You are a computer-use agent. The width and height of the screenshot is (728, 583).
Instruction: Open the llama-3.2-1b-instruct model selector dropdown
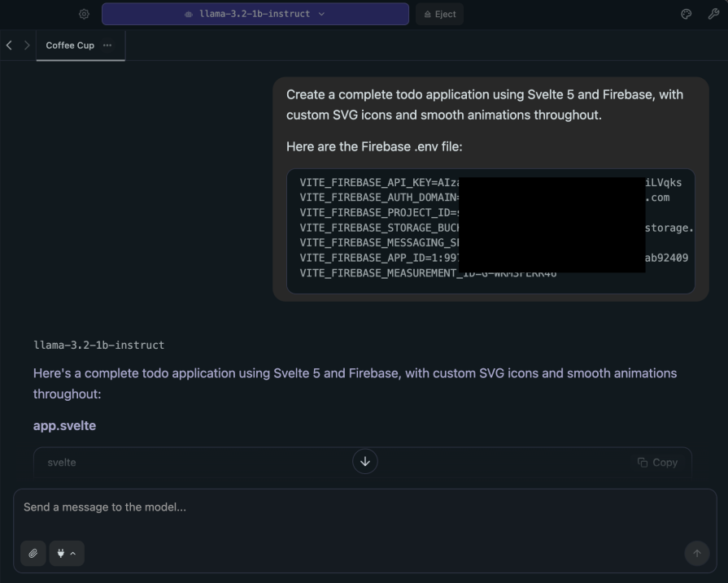coord(255,14)
